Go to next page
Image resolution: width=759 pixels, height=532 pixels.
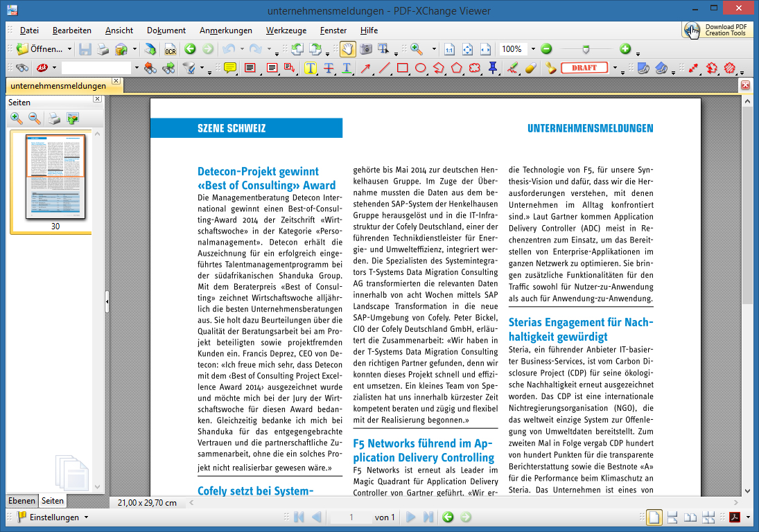click(410, 517)
